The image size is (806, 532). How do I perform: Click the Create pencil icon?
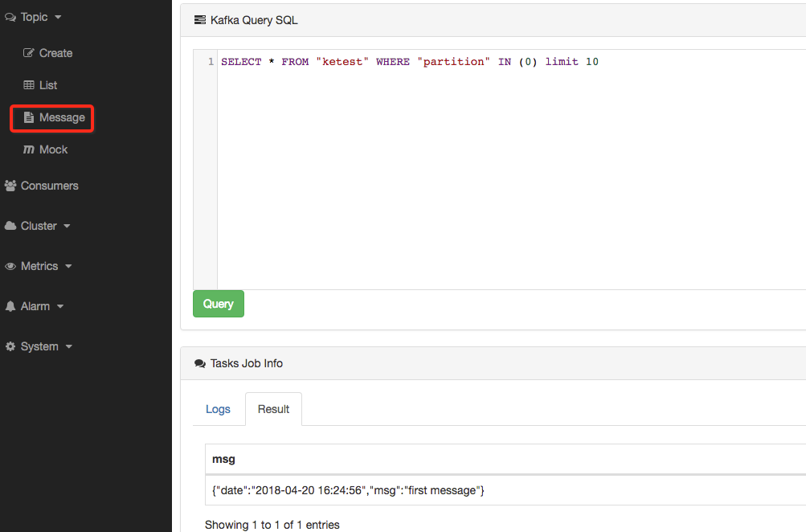tap(29, 53)
